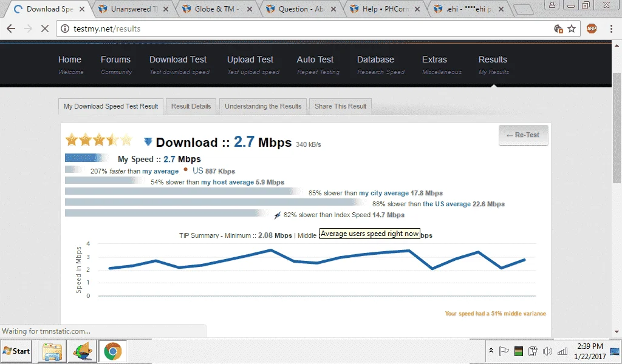Click 'Index Speed 14.7 Mbps' text
Image resolution: width=622 pixels, height=364 pixels.
[x=369, y=215]
